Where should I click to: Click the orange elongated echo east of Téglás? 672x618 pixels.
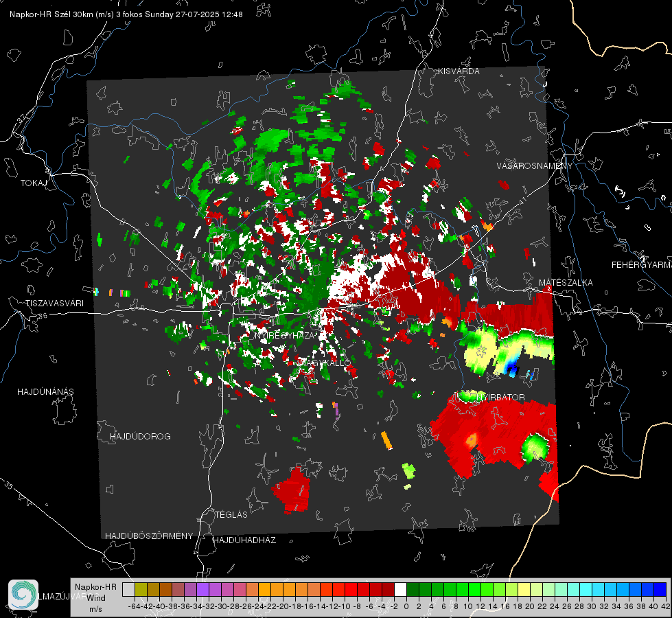pyautogui.click(x=386, y=440)
